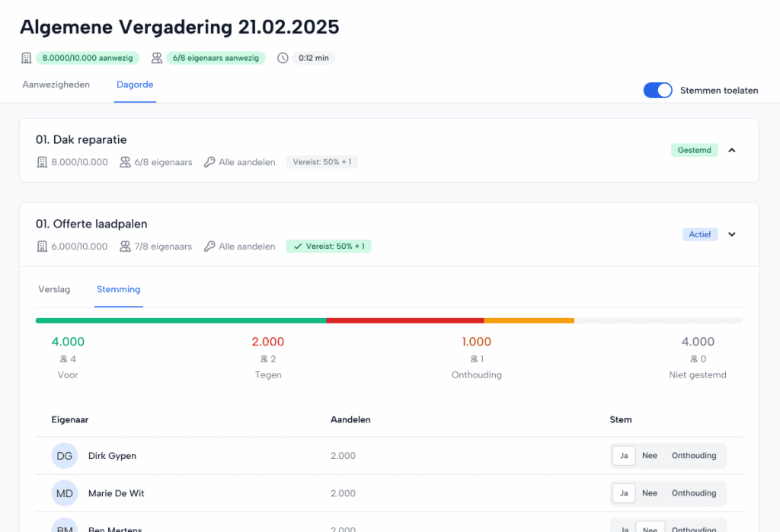The height and width of the screenshot is (532, 780).
Task: Toggle the Offerte laadpalen chevron
Action: [732, 234]
